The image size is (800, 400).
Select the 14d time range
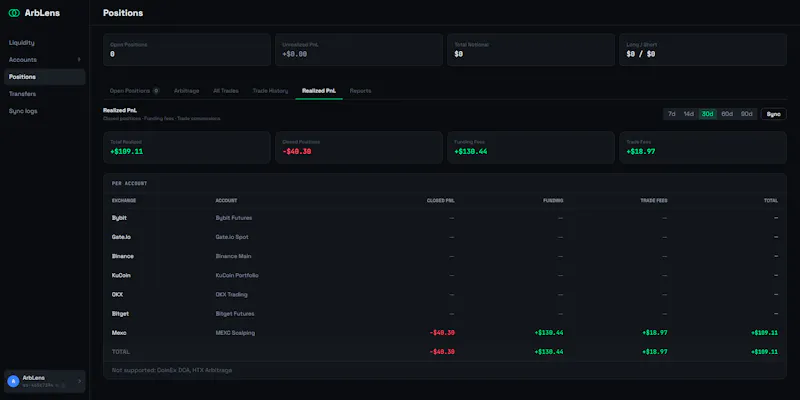click(x=689, y=114)
